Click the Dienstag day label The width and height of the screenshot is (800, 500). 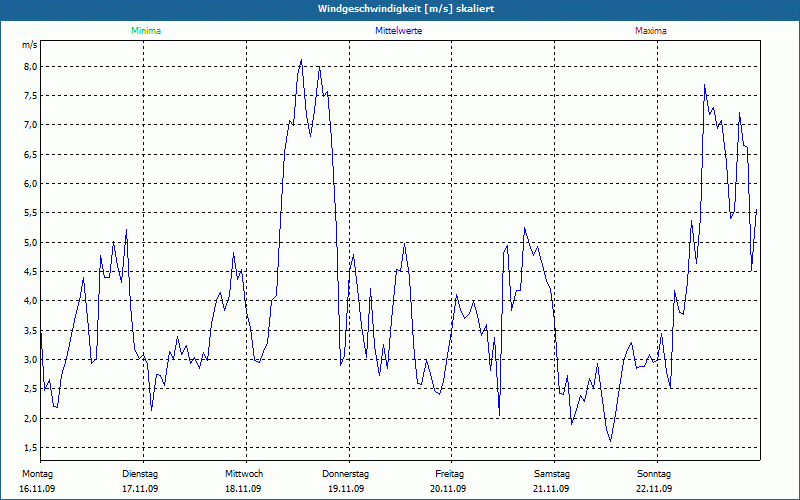(140, 474)
